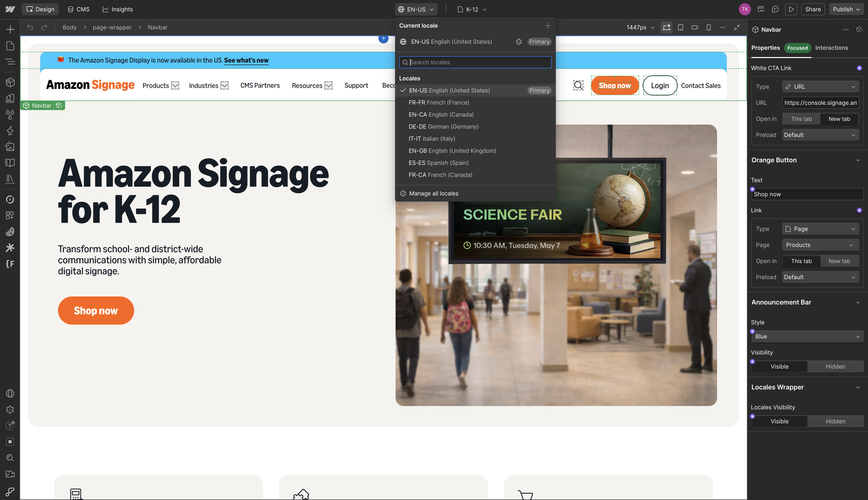Select DE-DE German (Germany) locale
This screenshot has width=868, height=500.
tap(475, 127)
